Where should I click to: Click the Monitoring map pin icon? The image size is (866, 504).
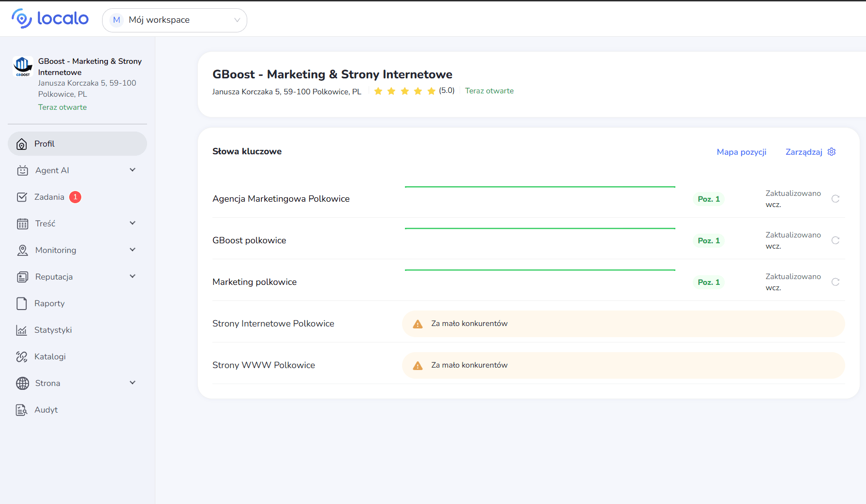pos(22,250)
